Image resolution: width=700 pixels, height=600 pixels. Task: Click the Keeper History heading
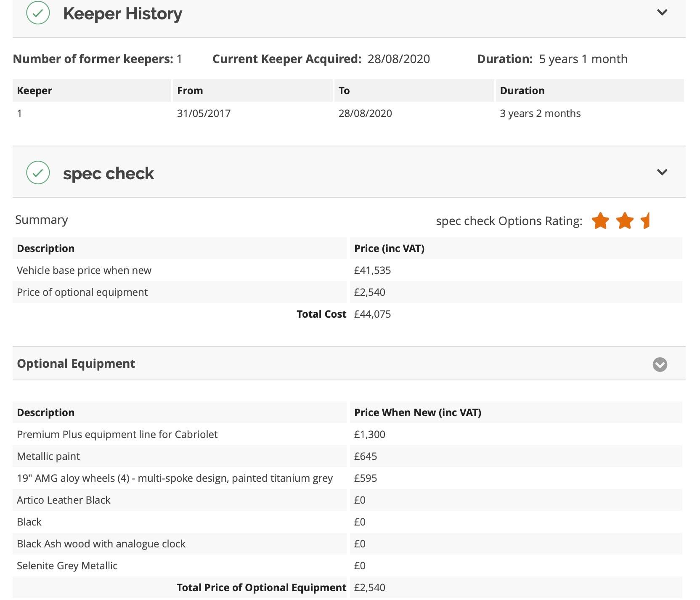tap(122, 13)
